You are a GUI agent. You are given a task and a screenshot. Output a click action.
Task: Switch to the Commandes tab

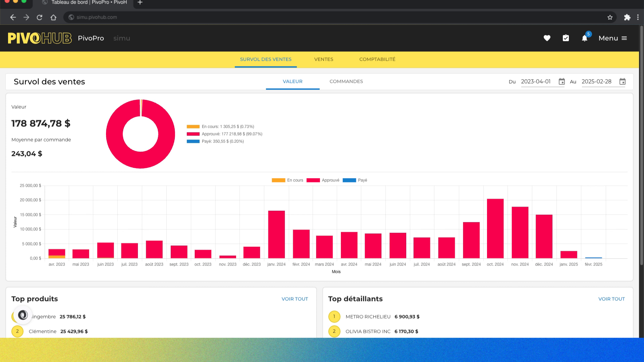point(346,81)
